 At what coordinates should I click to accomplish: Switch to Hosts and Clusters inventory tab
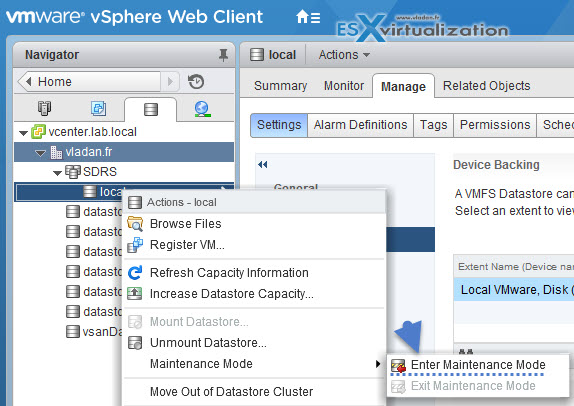pos(45,108)
